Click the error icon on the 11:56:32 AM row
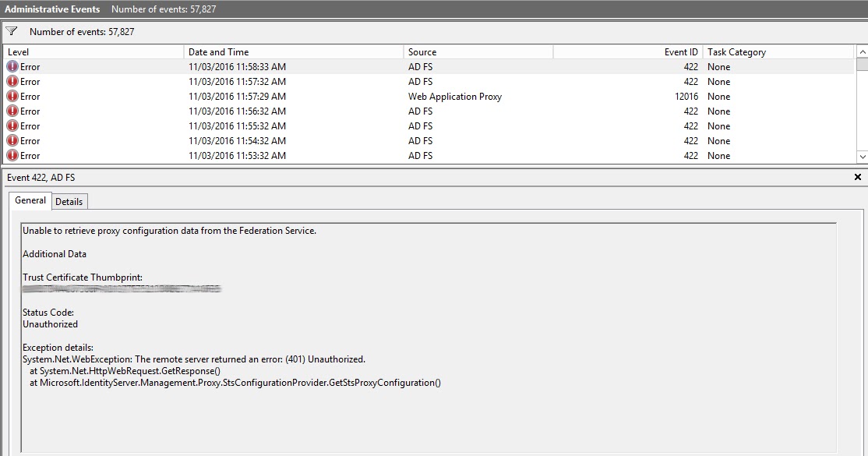Image resolution: width=868 pixels, height=456 pixels. coord(10,111)
